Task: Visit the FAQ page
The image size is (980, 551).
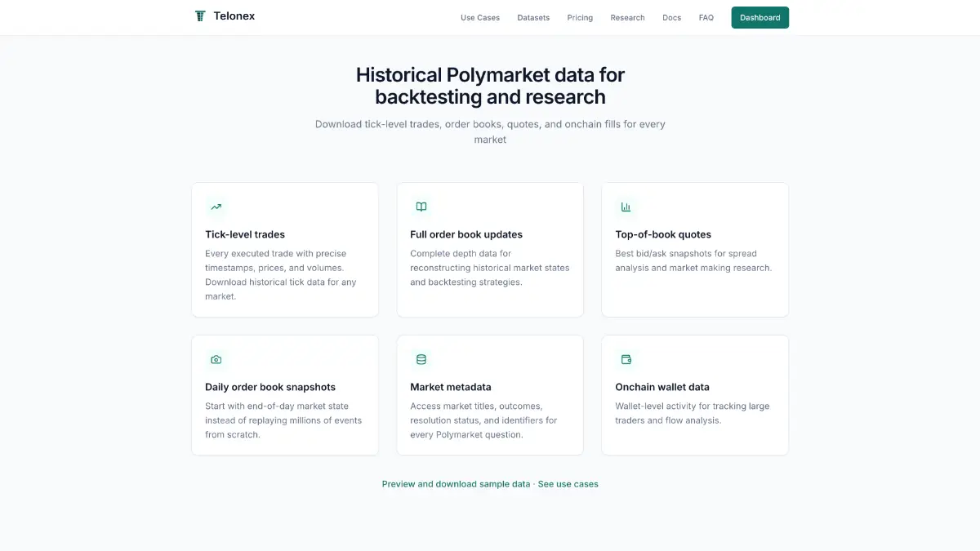Action: click(x=706, y=17)
